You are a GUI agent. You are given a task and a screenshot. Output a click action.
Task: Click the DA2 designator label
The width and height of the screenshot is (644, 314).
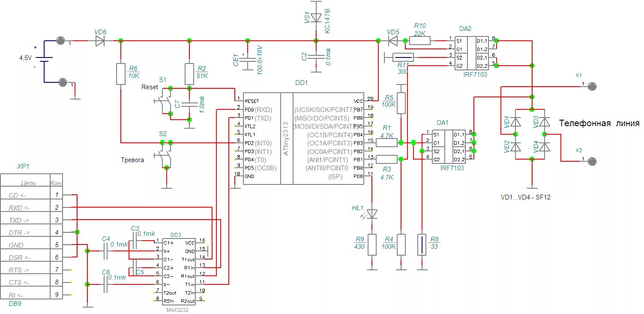[x=465, y=29]
